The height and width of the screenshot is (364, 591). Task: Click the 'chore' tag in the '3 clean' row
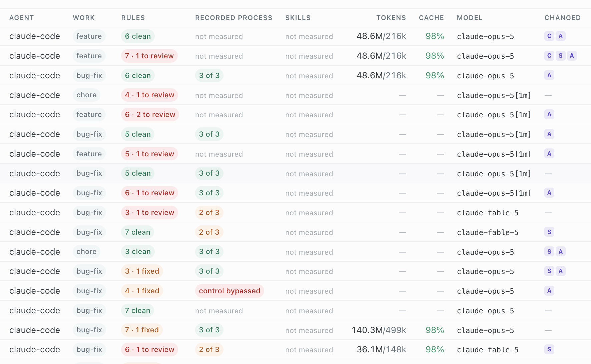pos(86,252)
